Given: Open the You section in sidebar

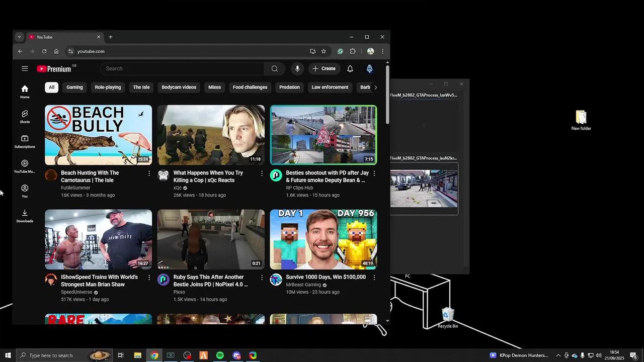Looking at the screenshot, I should click(25, 191).
